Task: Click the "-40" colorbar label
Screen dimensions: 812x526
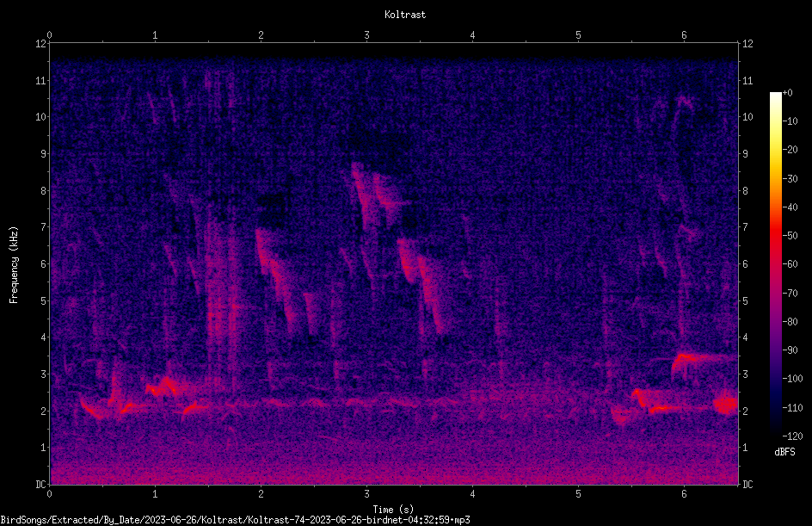Action: pos(790,207)
